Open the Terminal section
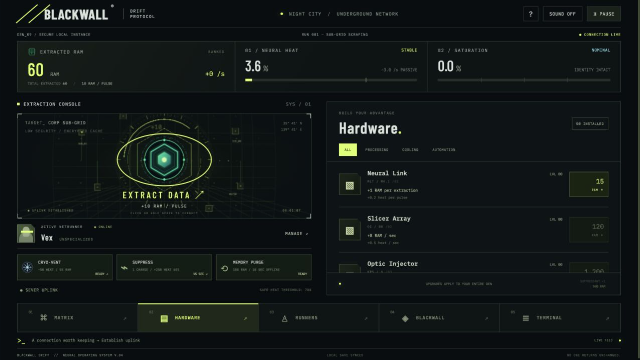Viewport: 640px width, 360px height. (560, 318)
